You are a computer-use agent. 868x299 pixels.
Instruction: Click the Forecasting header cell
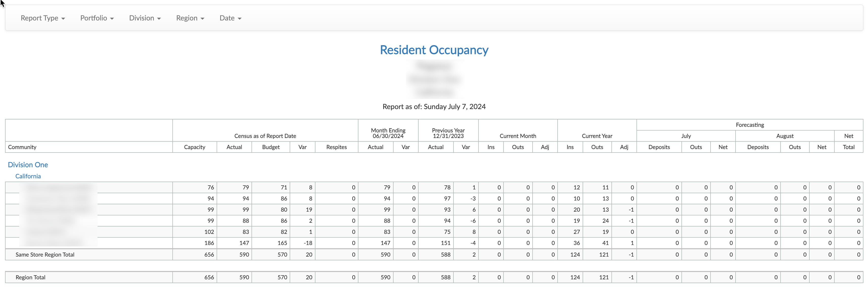pyautogui.click(x=749, y=125)
